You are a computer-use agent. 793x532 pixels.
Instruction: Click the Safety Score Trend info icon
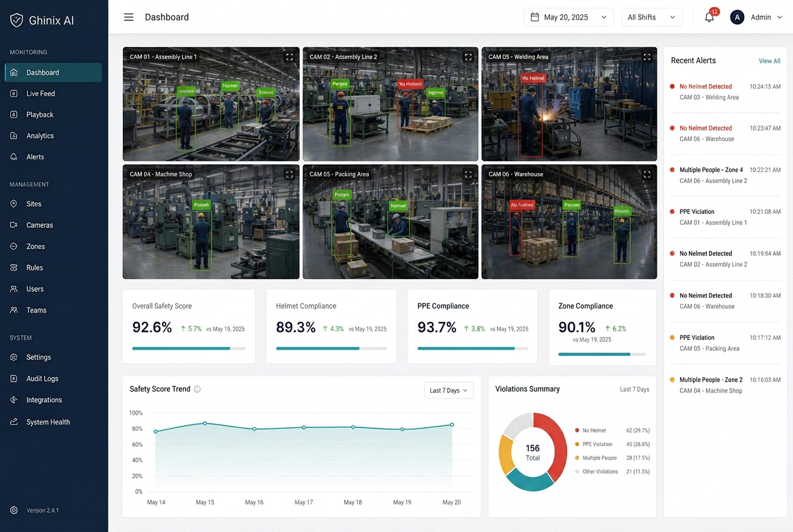(197, 389)
